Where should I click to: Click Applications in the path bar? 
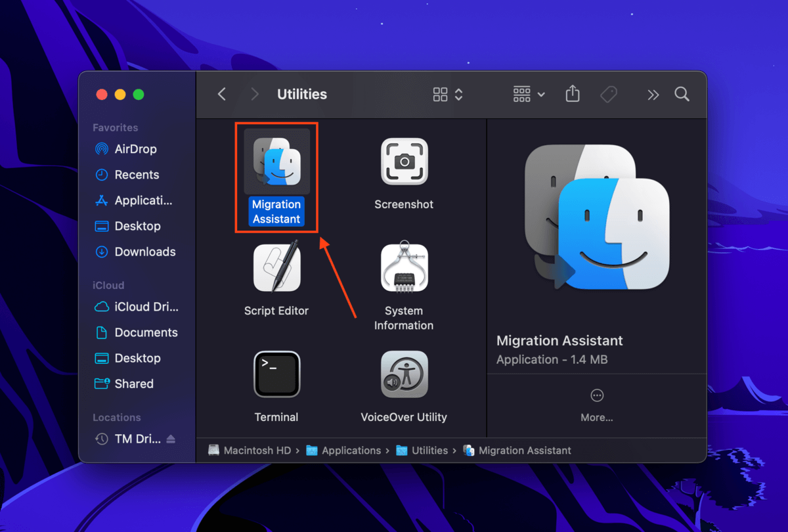pyautogui.click(x=343, y=451)
